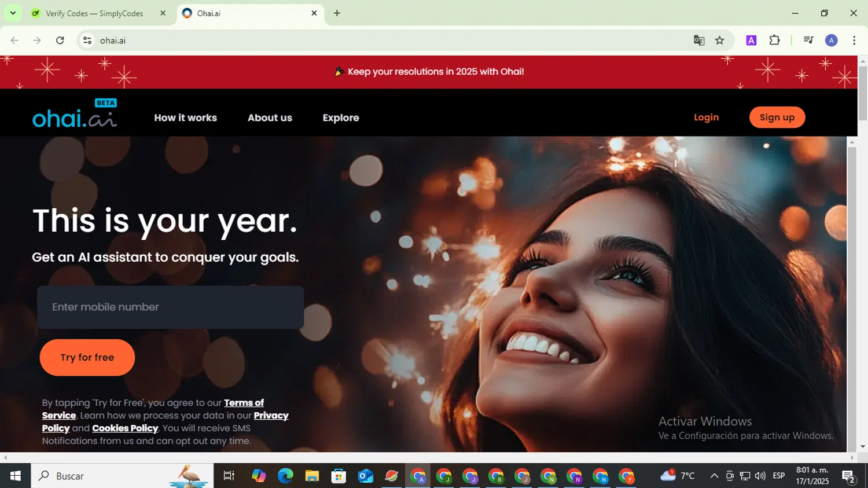868x488 pixels.
Task: Open the Windows Start menu
Action: (16, 476)
